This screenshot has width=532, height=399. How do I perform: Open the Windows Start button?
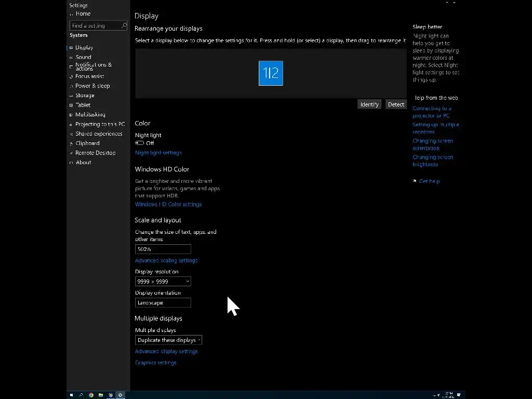click(x=71, y=395)
